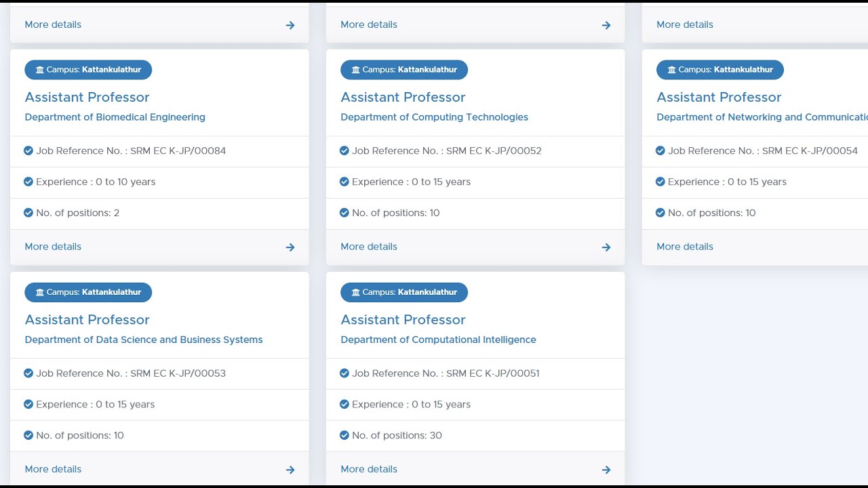
Task: Click checkmark icon beside Experience 0 to 10 years
Action: 28,182
